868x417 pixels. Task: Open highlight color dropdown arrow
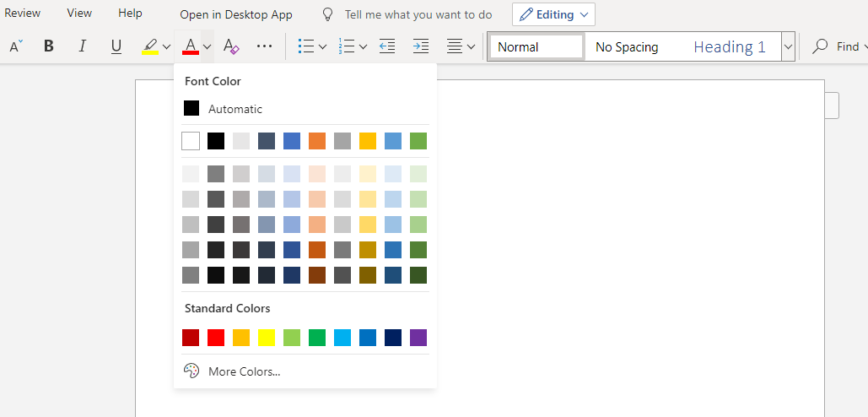click(167, 47)
